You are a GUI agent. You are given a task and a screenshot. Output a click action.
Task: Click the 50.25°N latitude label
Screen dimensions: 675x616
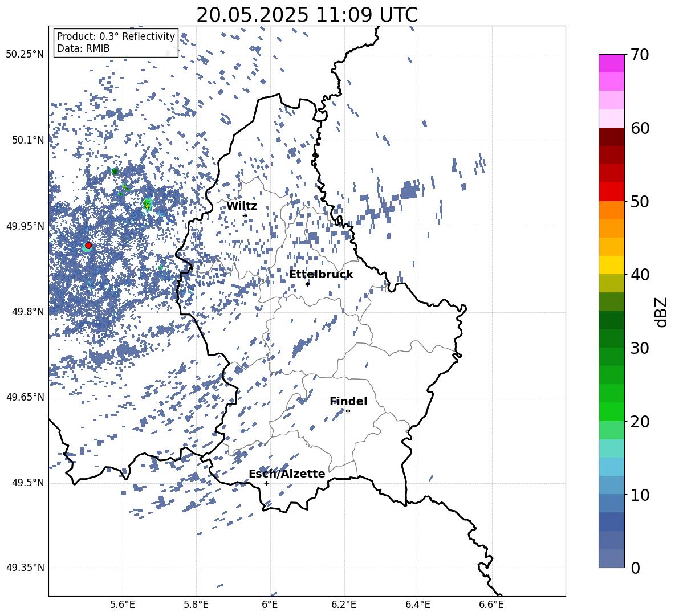[x=25, y=55]
